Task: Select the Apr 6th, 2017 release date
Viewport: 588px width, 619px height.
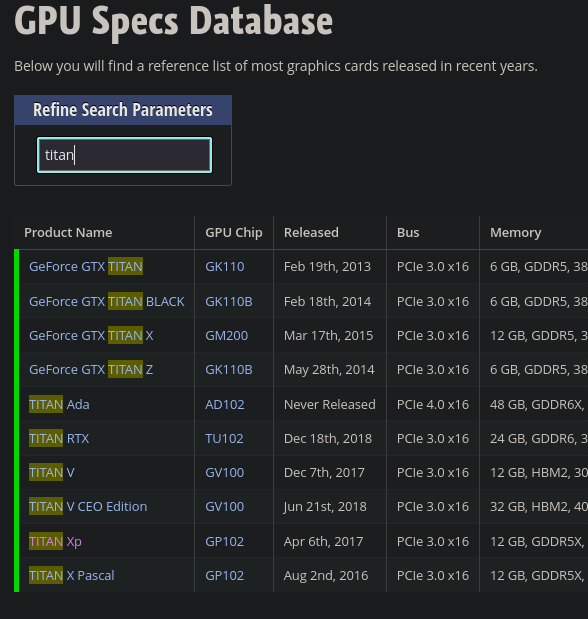Action: click(x=323, y=542)
